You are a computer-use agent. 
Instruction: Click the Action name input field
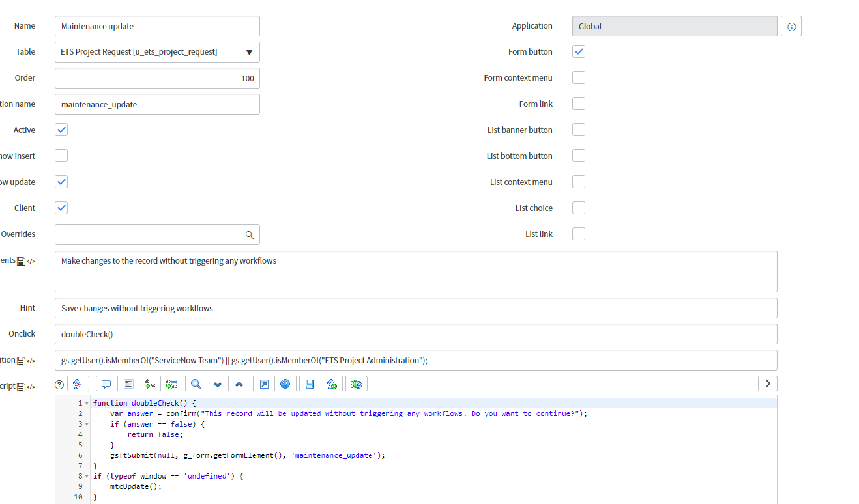click(x=157, y=104)
